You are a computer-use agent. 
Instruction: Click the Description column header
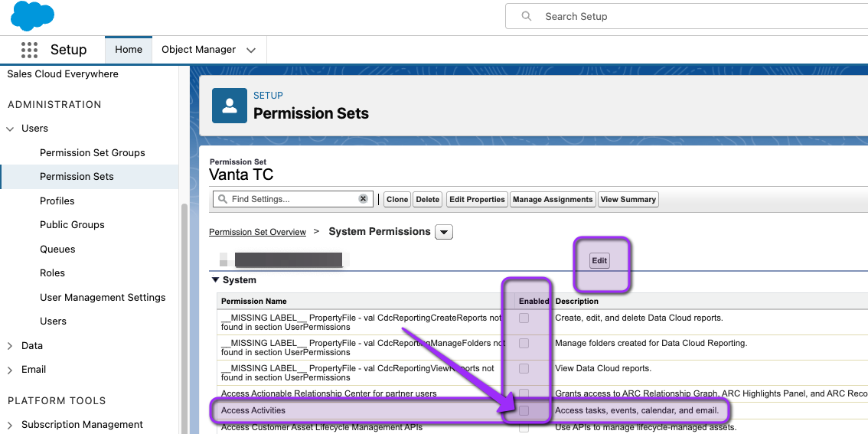coord(576,301)
